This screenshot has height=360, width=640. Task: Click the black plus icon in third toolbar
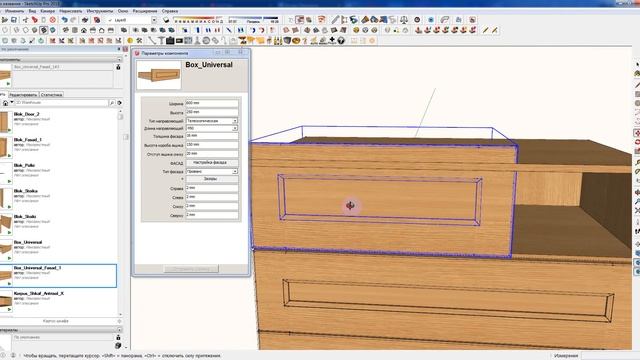332,40
